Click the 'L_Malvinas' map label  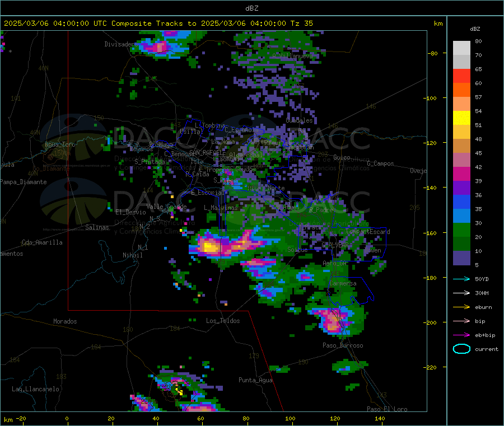point(221,208)
